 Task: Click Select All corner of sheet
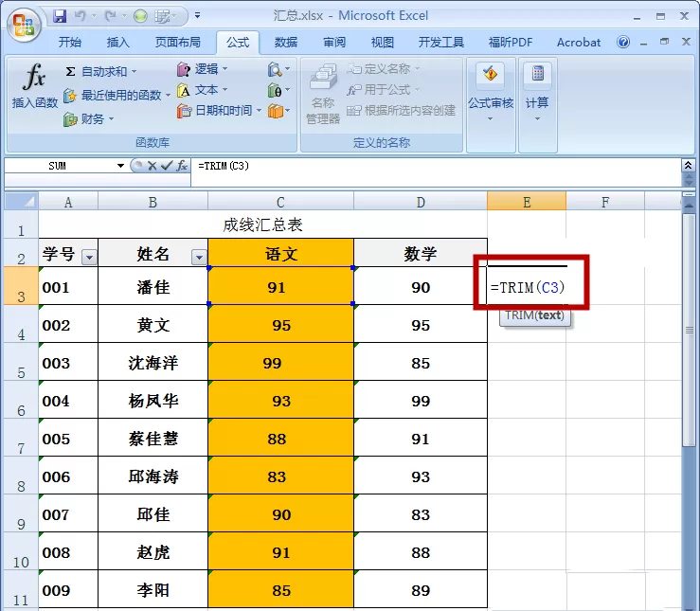click(21, 201)
